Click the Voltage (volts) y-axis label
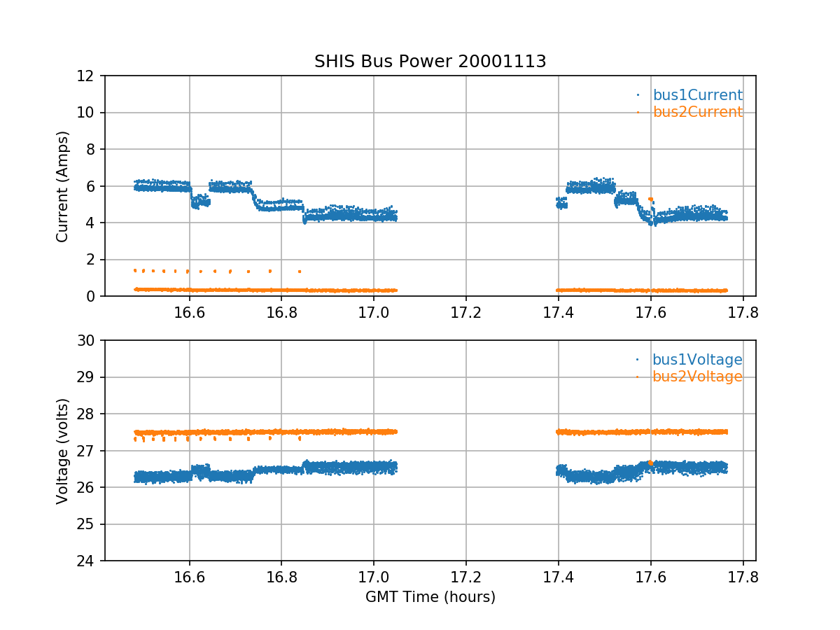The image size is (840, 630). pyautogui.click(x=62, y=451)
